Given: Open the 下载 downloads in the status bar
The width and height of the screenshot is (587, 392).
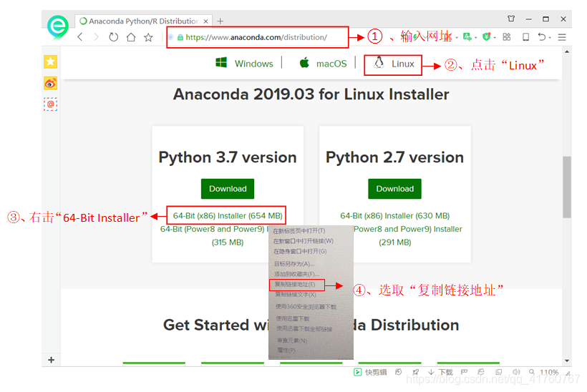Looking at the screenshot, I should pos(441,372).
